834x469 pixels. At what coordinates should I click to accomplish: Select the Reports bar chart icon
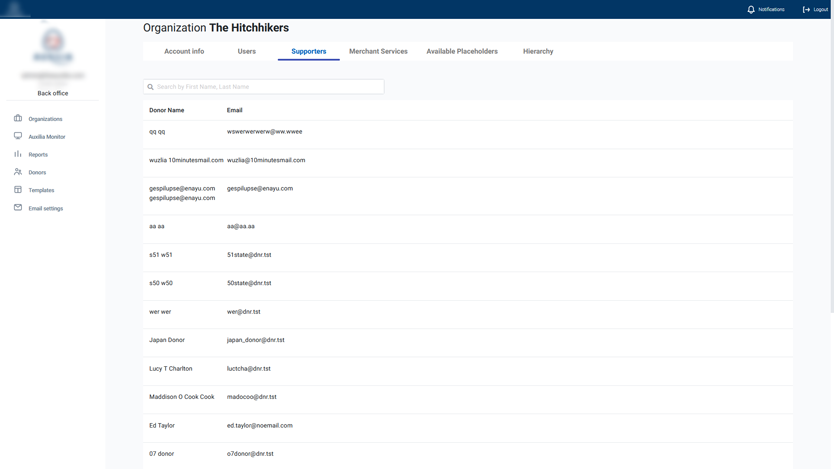tap(18, 154)
